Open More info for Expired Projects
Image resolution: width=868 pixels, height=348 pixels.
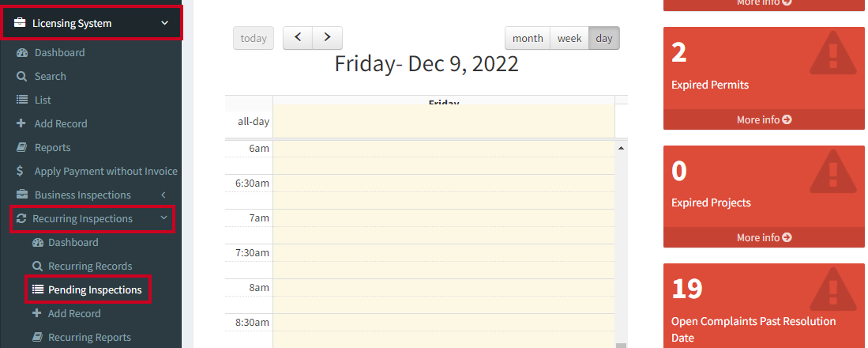point(764,237)
